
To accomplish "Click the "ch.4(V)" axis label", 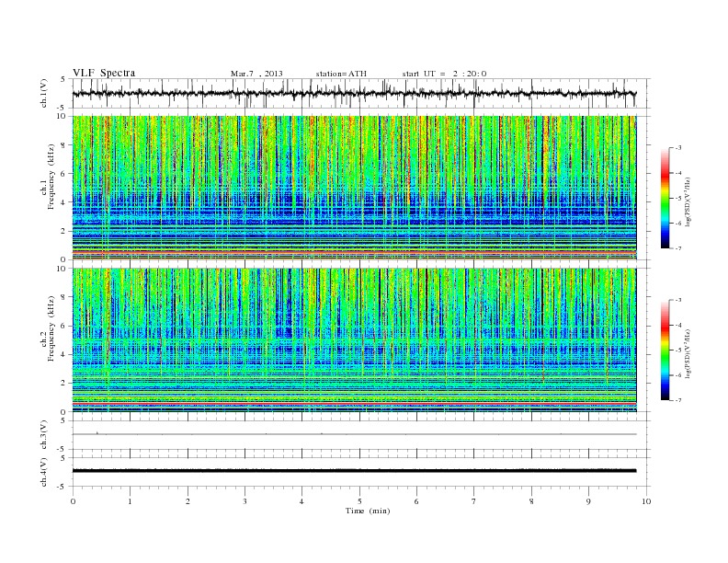I will [44, 472].
